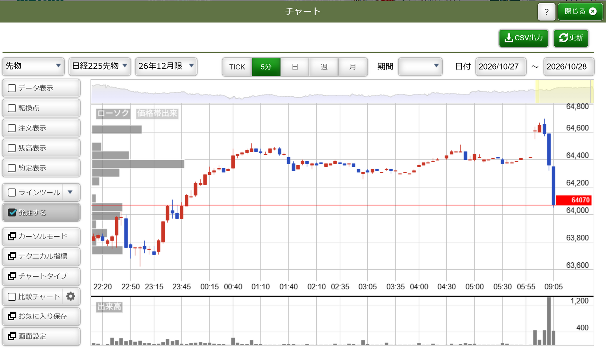
Task: Expand the ラインツール dropdown arrow
Action: pos(70,192)
